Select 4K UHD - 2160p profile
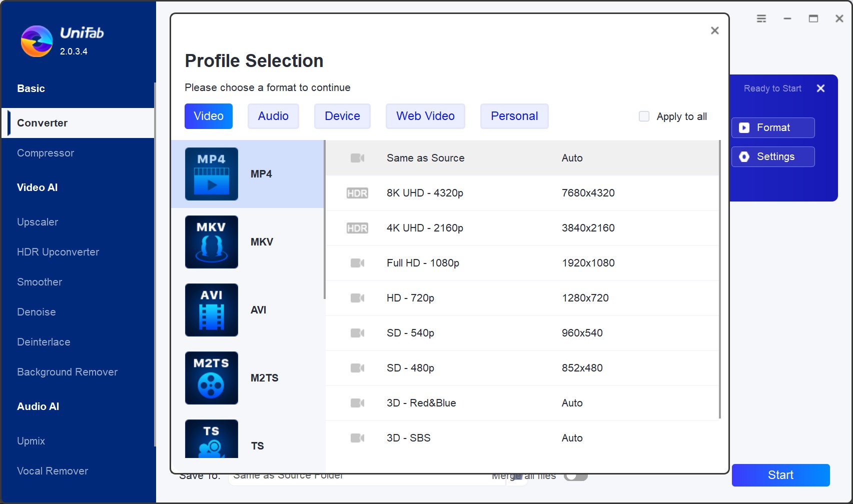853x504 pixels. [522, 228]
